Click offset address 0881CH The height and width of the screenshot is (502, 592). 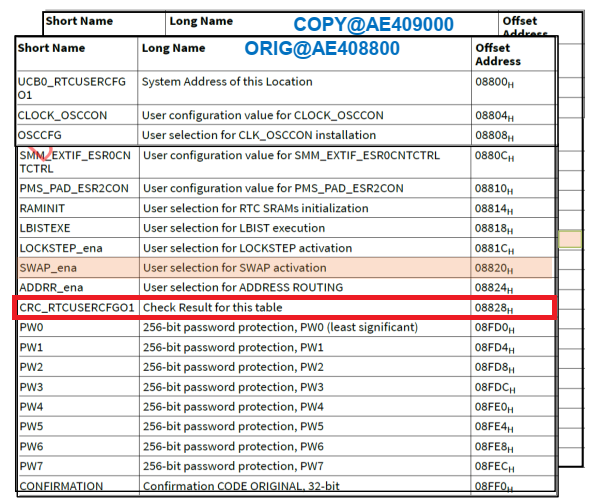coord(494,248)
